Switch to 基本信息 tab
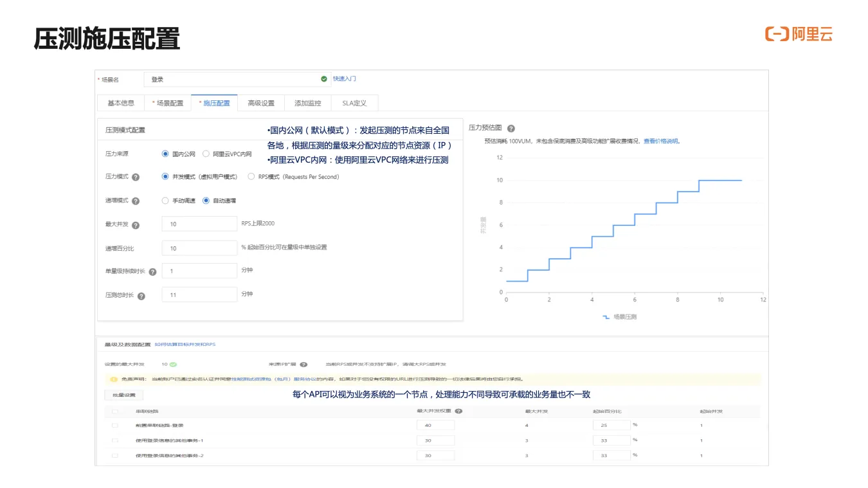This screenshot has height=488, width=868. pos(121,103)
